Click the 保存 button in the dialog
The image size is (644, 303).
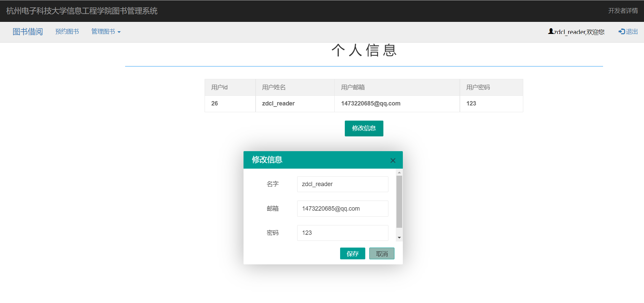click(x=353, y=254)
